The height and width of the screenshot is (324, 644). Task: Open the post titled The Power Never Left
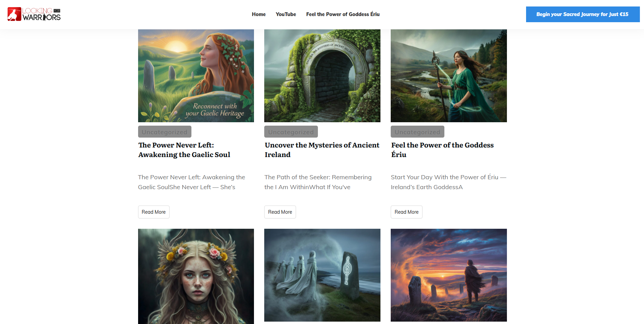pyautogui.click(x=184, y=150)
